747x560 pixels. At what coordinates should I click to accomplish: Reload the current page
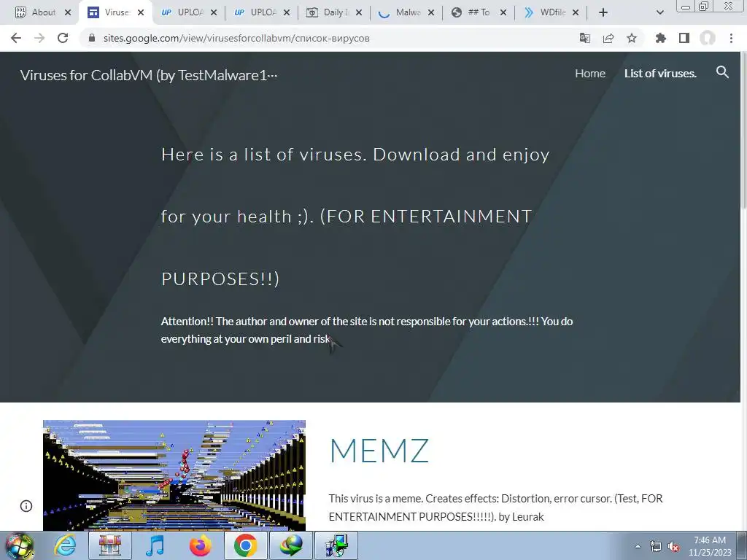(x=63, y=38)
